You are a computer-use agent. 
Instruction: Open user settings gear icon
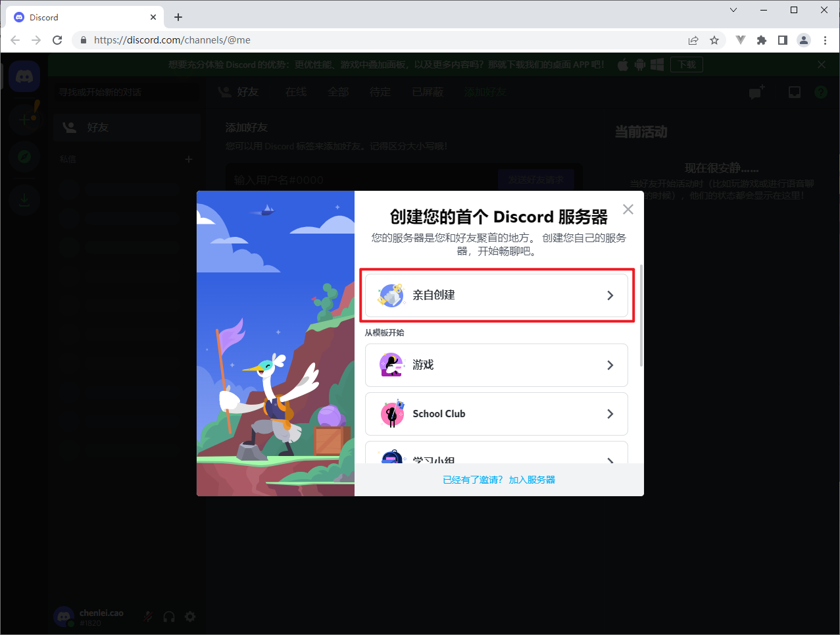tap(190, 617)
